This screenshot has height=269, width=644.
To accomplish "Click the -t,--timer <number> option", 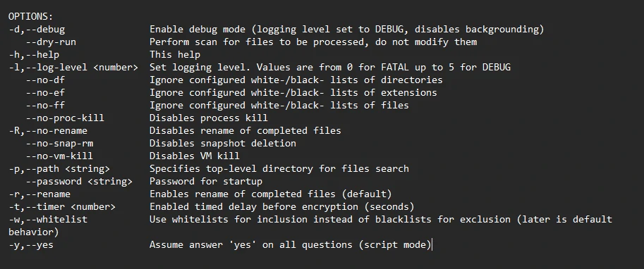I will [62, 208].
